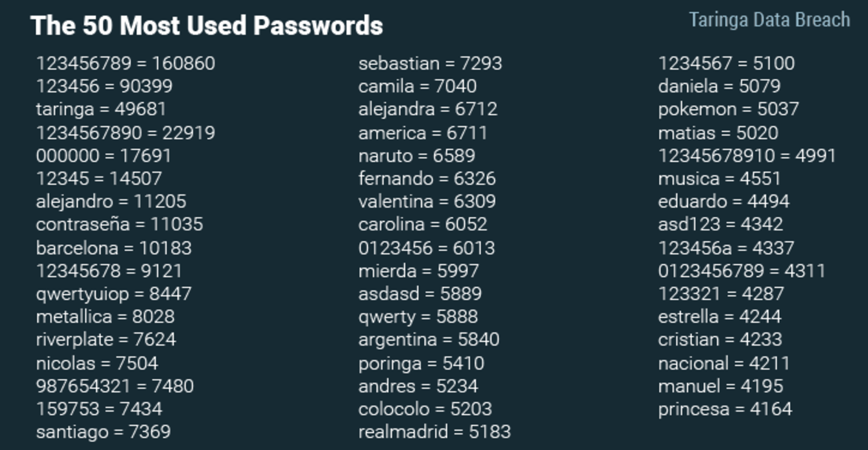Click the "taringa = 49681" entry
This screenshot has height=450, width=868.
[101, 109]
